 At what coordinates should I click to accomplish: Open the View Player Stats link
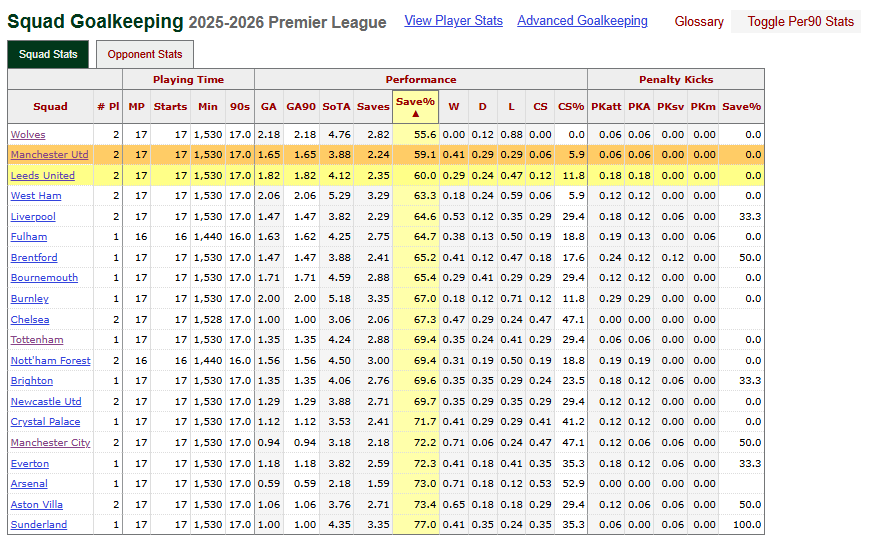(453, 21)
